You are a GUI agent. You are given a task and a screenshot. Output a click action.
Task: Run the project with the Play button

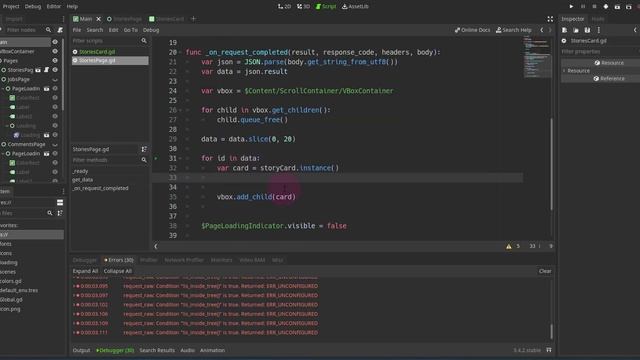point(571,7)
